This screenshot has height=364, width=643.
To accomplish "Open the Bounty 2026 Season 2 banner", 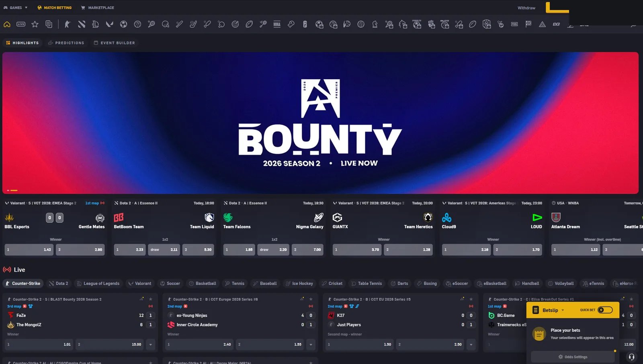I will tap(320, 123).
